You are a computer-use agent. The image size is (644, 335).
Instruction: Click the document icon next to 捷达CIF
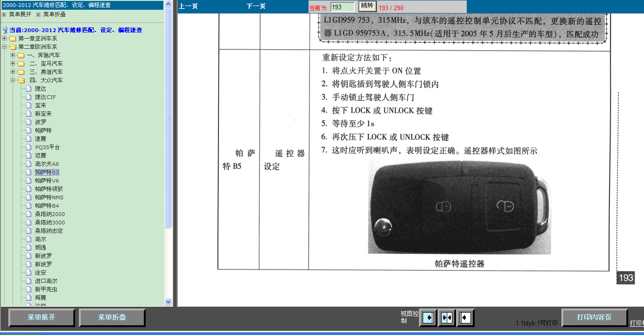(29, 97)
